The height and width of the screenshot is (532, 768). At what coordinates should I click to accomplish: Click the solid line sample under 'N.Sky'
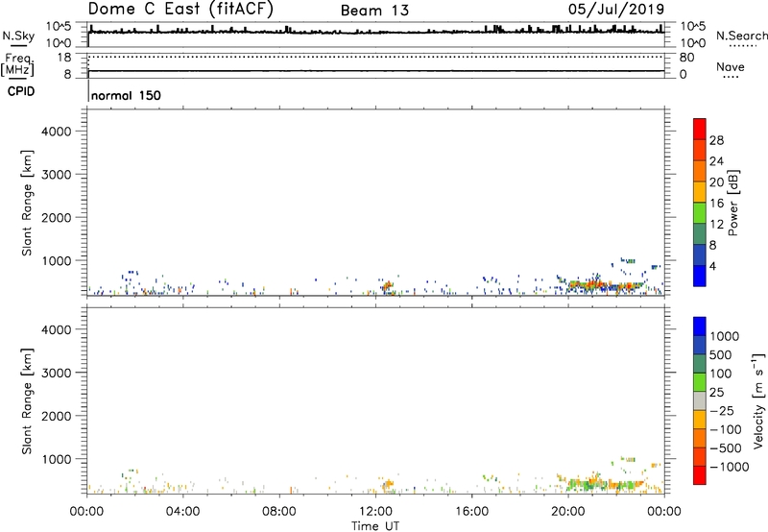(18, 45)
